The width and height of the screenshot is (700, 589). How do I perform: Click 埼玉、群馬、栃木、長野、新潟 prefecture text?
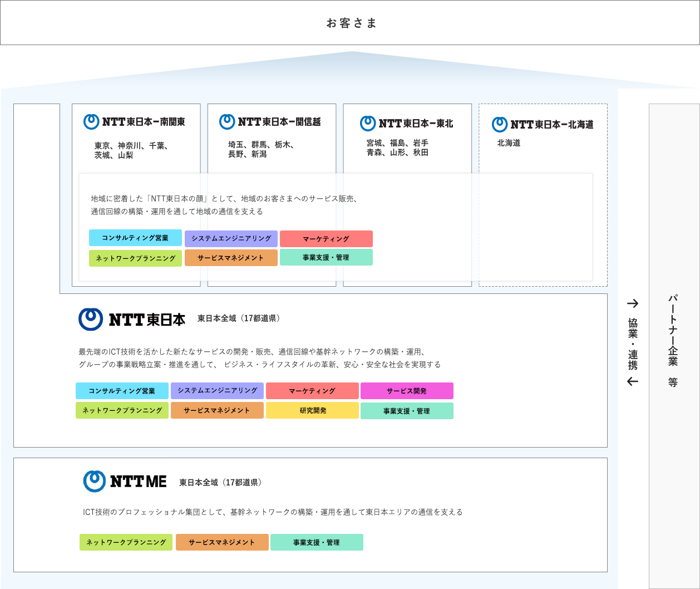click(262, 149)
